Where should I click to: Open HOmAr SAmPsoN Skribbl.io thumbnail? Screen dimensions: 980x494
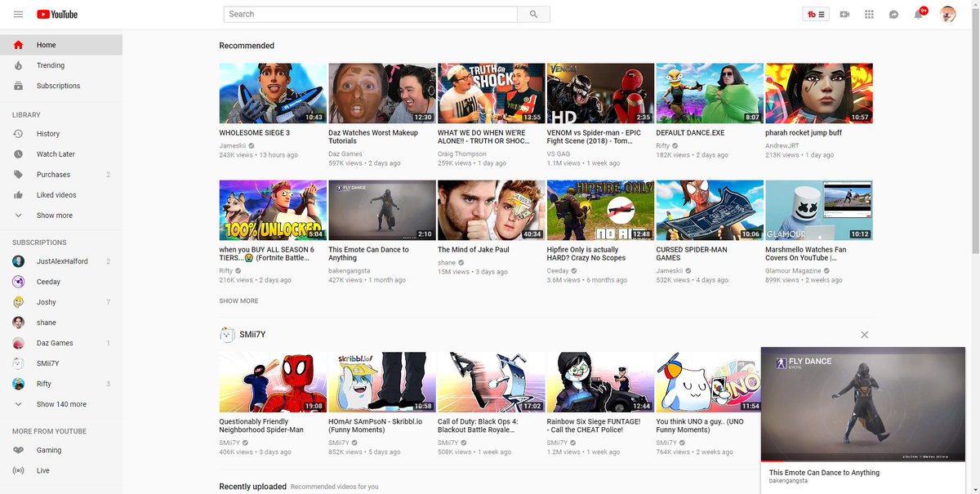click(381, 382)
